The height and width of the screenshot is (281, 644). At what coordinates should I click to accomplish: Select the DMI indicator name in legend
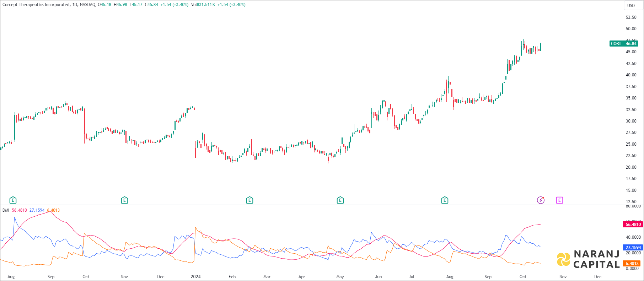[x=6, y=210]
